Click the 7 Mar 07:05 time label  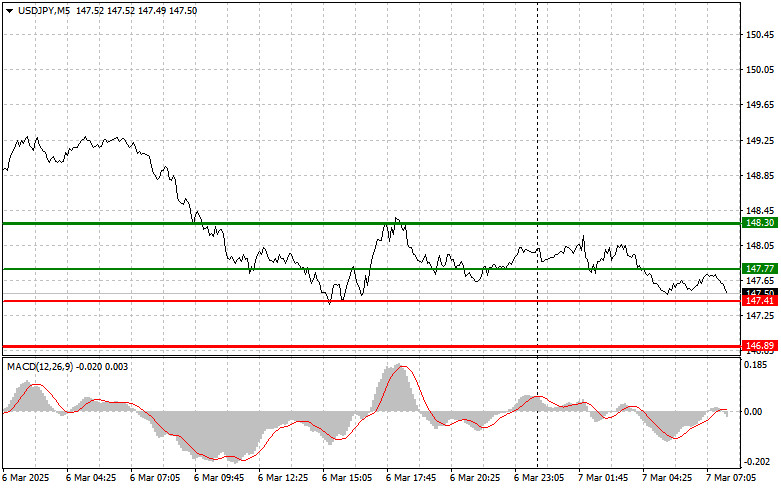731,478
